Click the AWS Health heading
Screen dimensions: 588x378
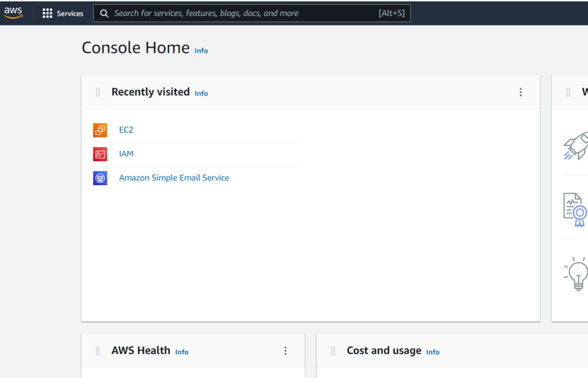(141, 350)
